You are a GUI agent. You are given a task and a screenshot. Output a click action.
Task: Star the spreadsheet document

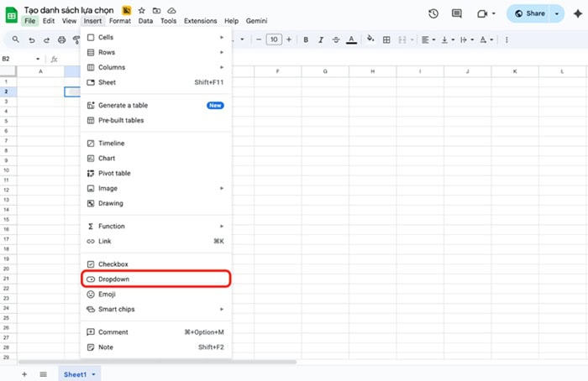(141, 10)
